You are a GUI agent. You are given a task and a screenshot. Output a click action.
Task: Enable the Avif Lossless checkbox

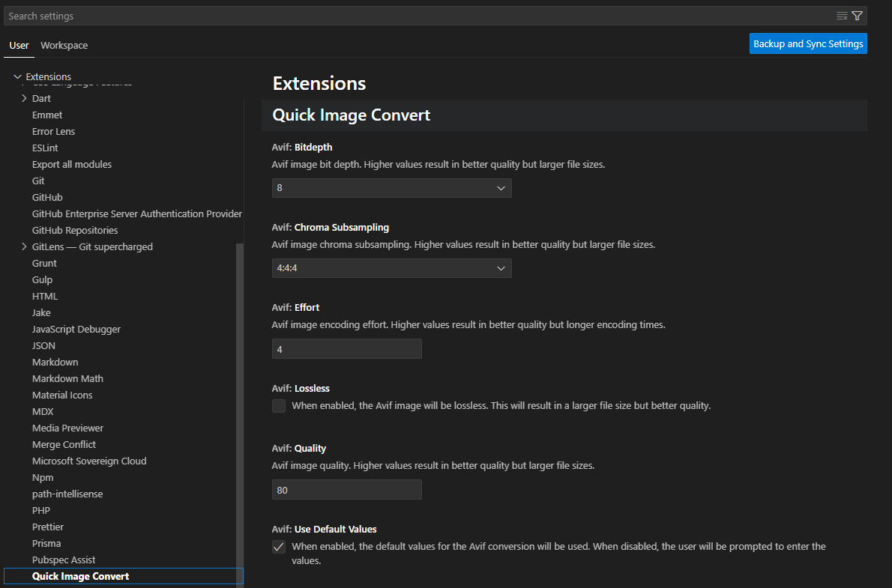click(279, 406)
